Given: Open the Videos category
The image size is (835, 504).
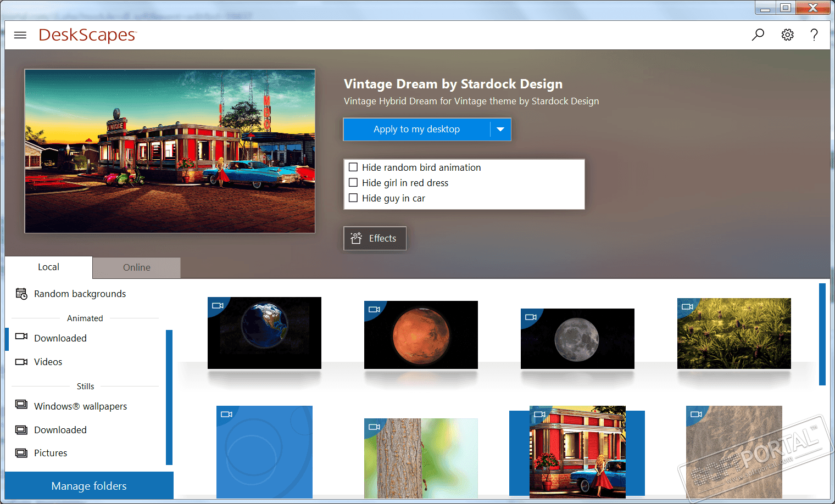Looking at the screenshot, I should point(48,362).
